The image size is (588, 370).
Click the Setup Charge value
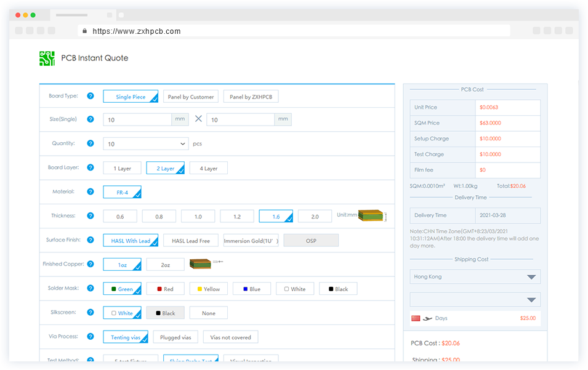[491, 139]
